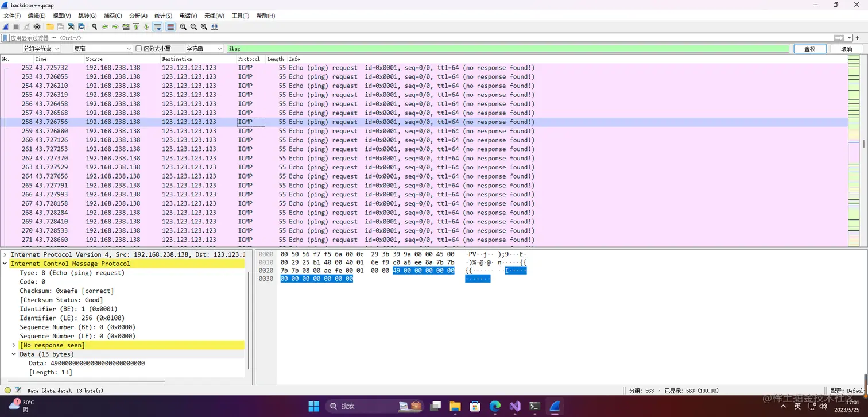The width and height of the screenshot is (868, 417).
Task: Open File Explorer from the taskbar
Action: pos(455,406)
